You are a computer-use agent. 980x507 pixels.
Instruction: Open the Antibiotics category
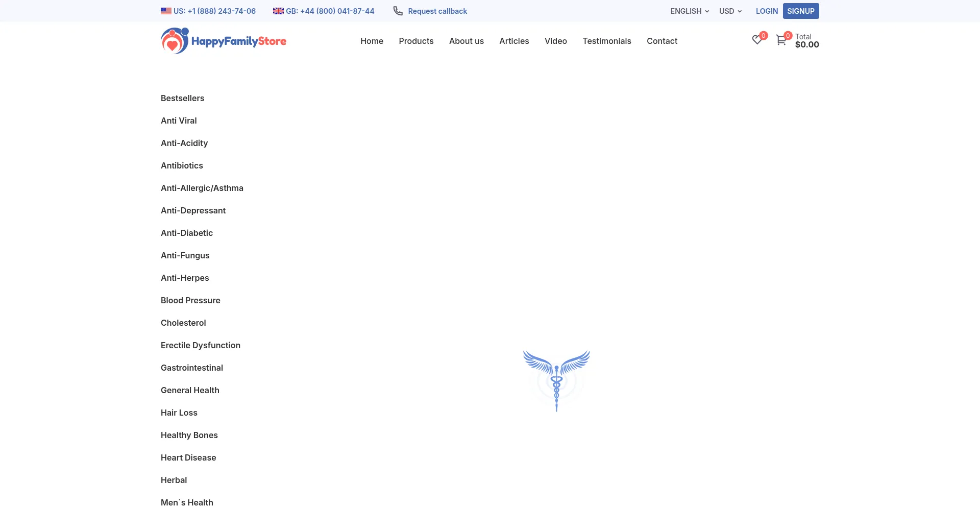coord(182,165)
